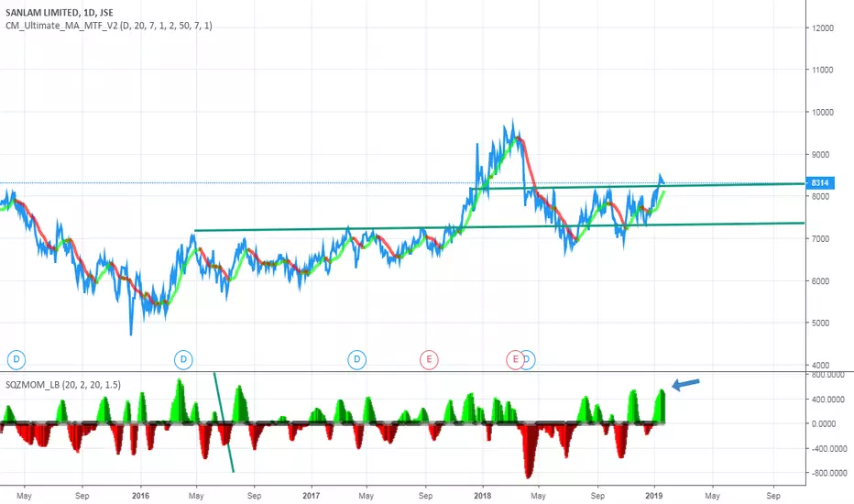Screen dimensions: 854x504
Task: Open the partly hidden 2018 dividend marker
Action: tap(530, 359)
